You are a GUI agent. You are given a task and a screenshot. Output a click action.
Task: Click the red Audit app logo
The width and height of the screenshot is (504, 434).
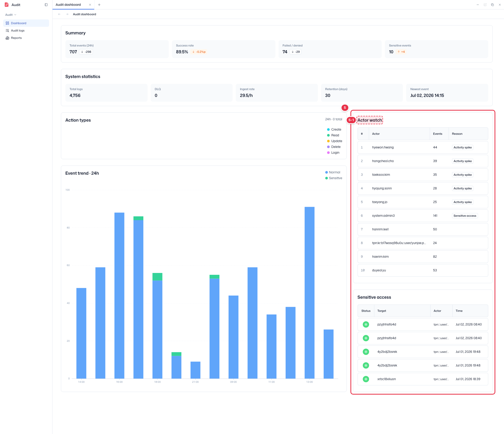tap(7, 5)
